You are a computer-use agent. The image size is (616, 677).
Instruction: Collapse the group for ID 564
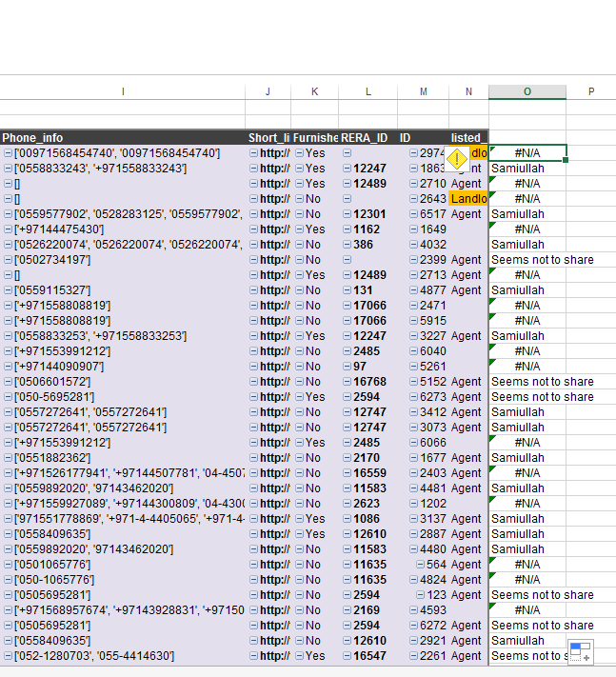tap(420, 564)
